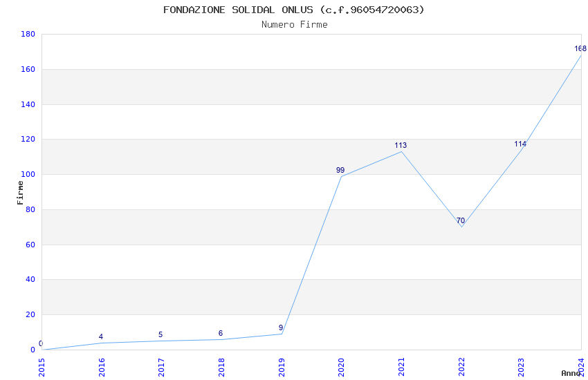Click the 100 y-axis tick label
588x380 pixels.
coord(28,175)
